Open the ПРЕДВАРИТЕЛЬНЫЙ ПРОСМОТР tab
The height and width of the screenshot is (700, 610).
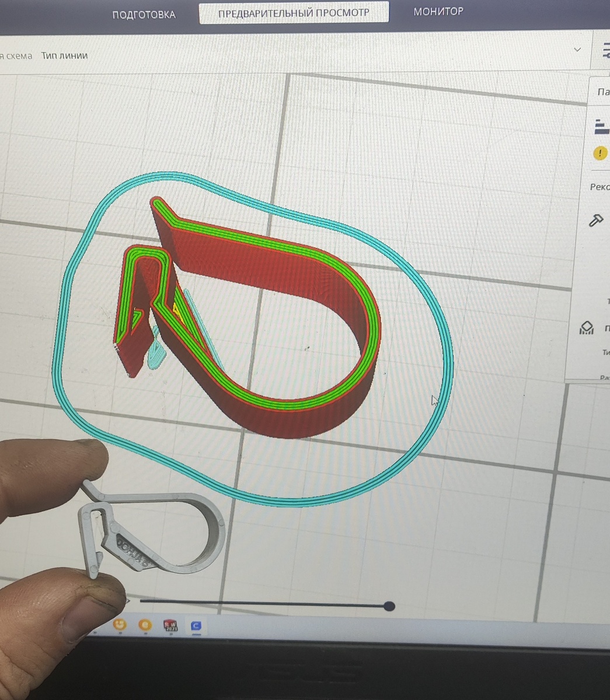[x=294, y=13]
